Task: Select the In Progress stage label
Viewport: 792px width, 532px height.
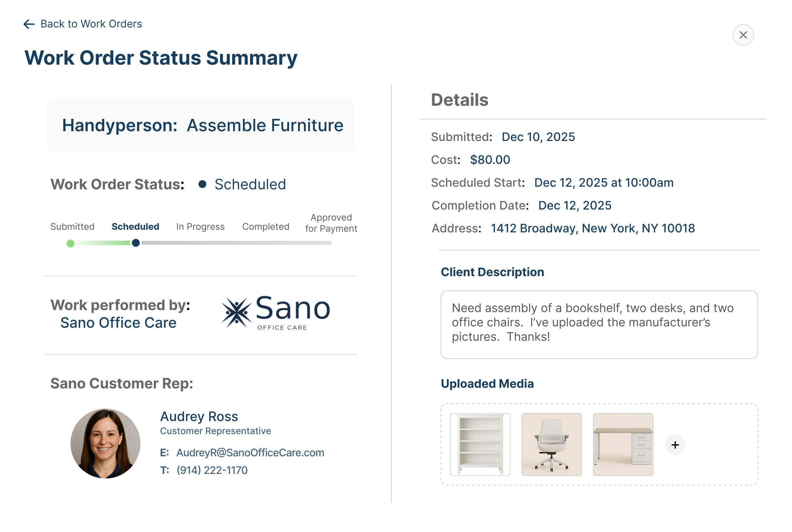Action: (200, 227)
